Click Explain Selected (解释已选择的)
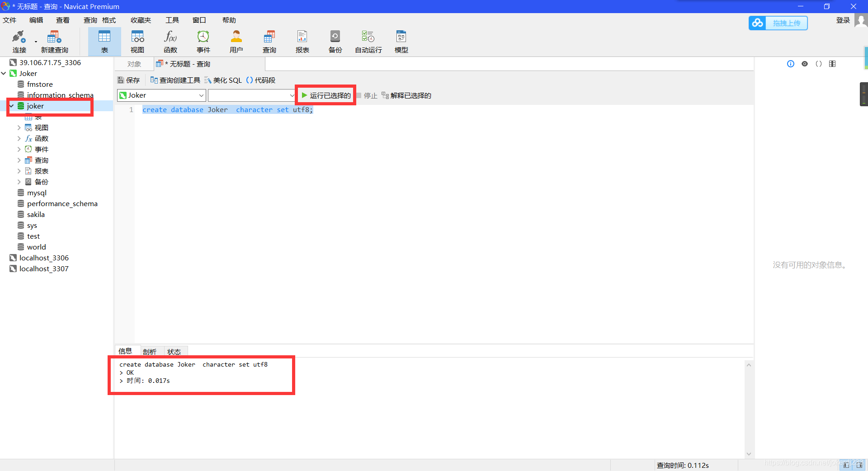The height and width of the screenshot is (471, 868). click(x=406, y=96)
